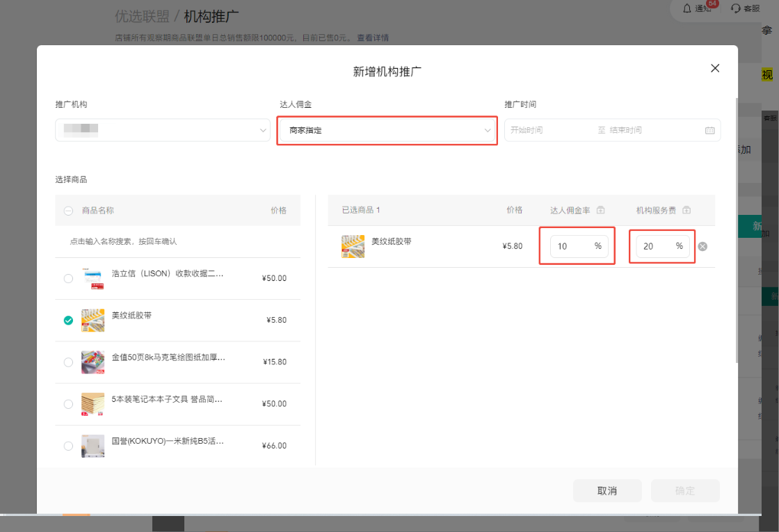Viewport: 779px width, 532px height.
Task: Click the 国誉(KOKUYO) product thumbnail
Action: pyautogui.click(x=93, y=446)
